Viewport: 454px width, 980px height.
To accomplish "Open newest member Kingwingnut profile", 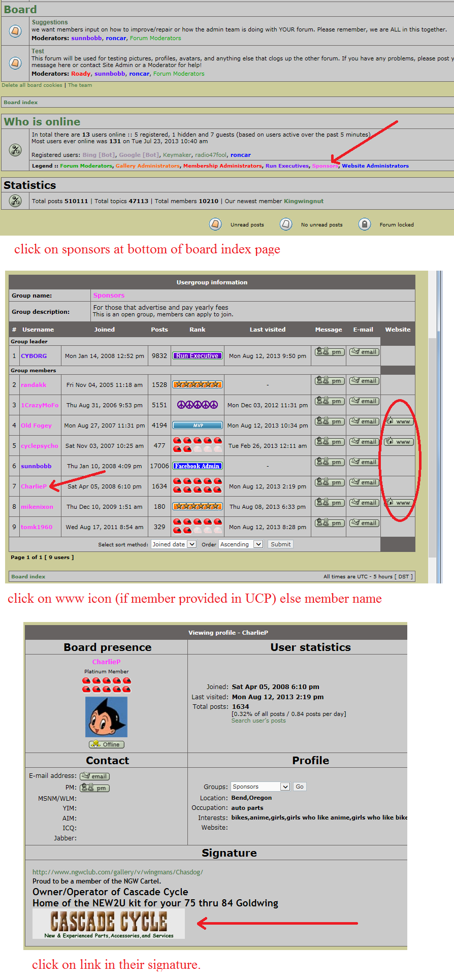I will click(x=304, y=201).
